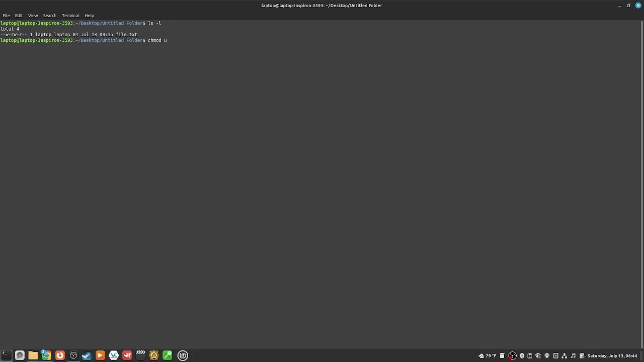Open the Linux Mint menu logo
This screenshot has height=362, width=644.
click(x=183, y=355)
